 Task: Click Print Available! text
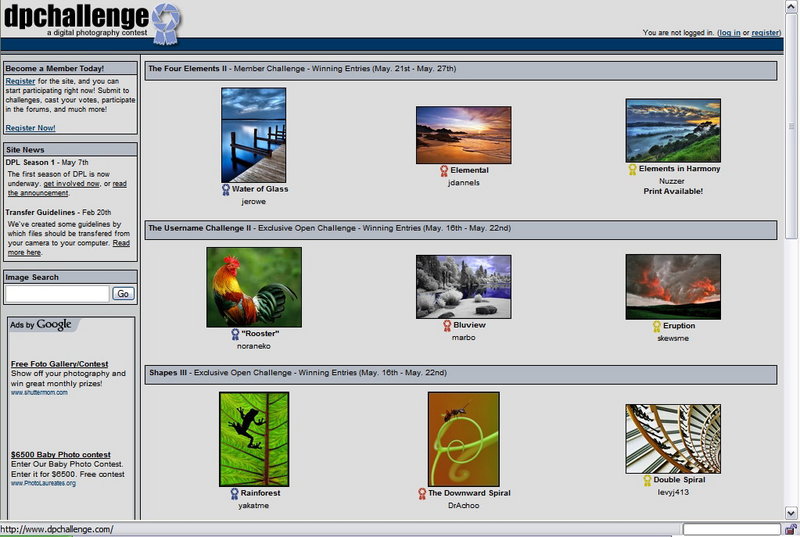click(673, 191)
